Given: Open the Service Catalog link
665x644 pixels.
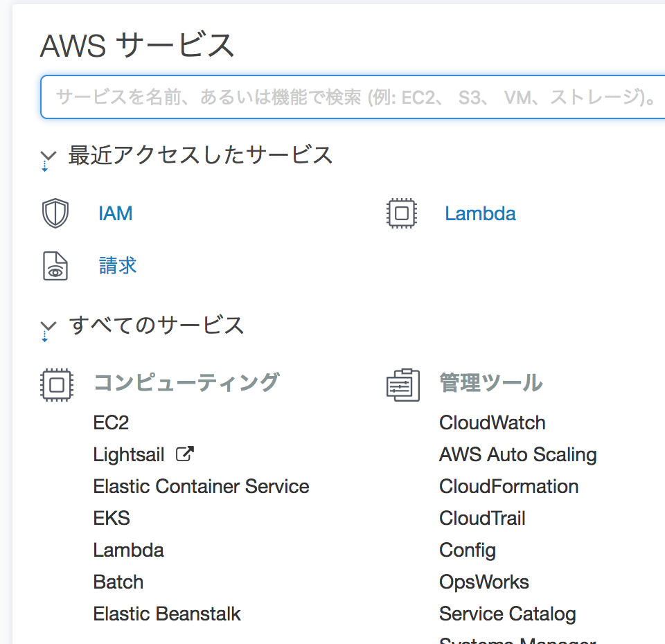Looking at the screenshot, I should 507,614.
